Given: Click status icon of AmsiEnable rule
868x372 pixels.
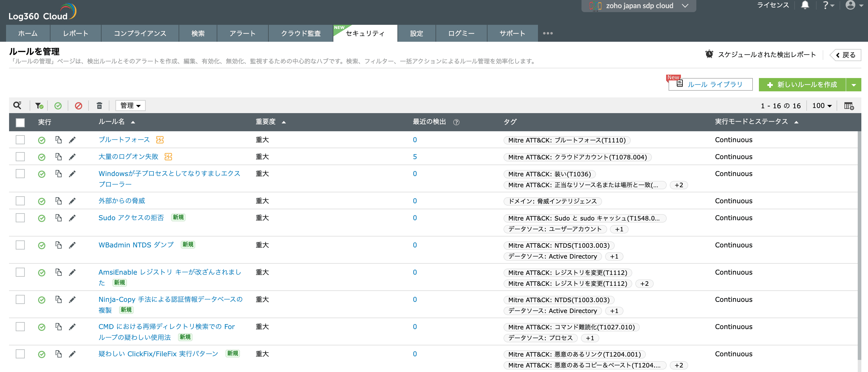Looking at the screenshot, I should point(42,273).
